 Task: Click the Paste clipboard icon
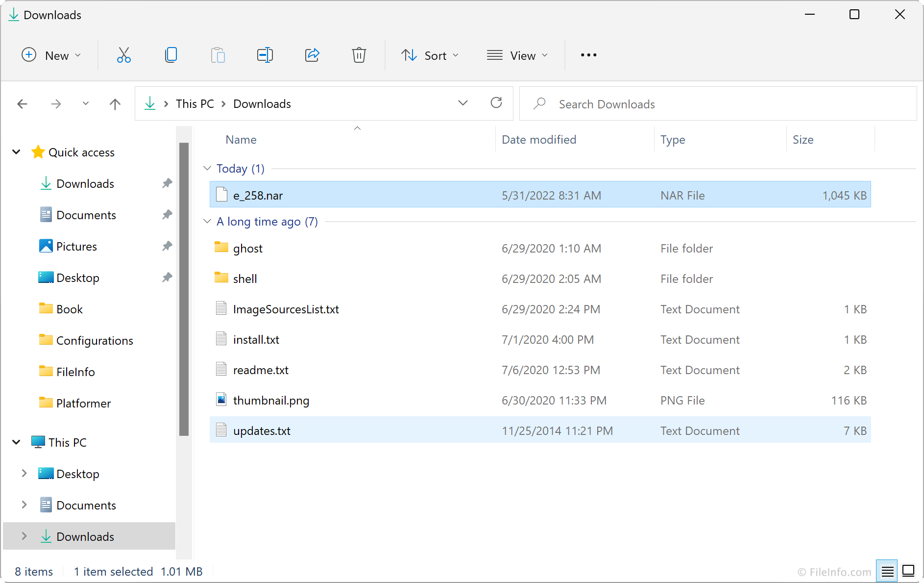pyautogui.click(x=218, y=55)
